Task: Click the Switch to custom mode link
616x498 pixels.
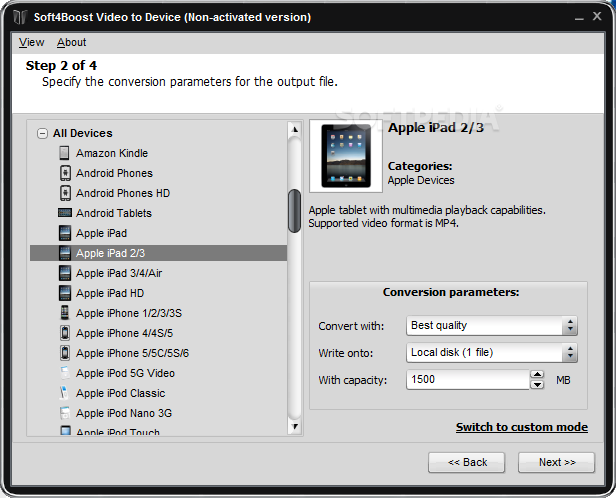Action: pyautogui.click(x=522, y=427)
